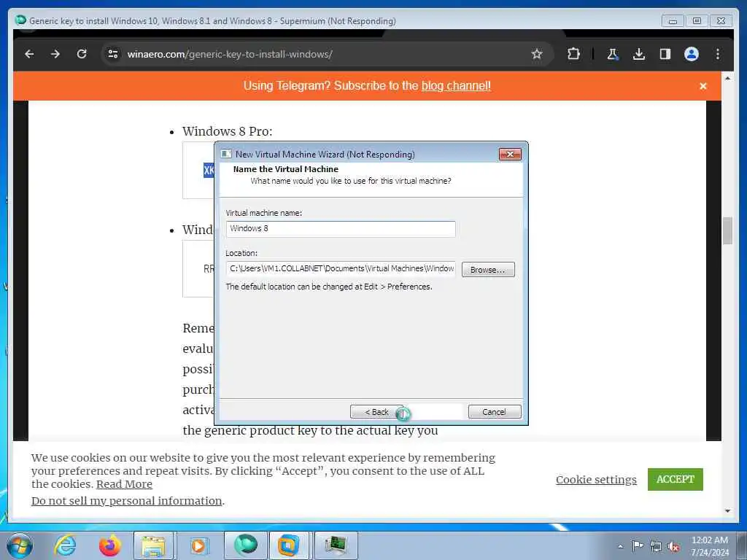
Task: Open the system monitor taskbar icon
Action: 336,545
